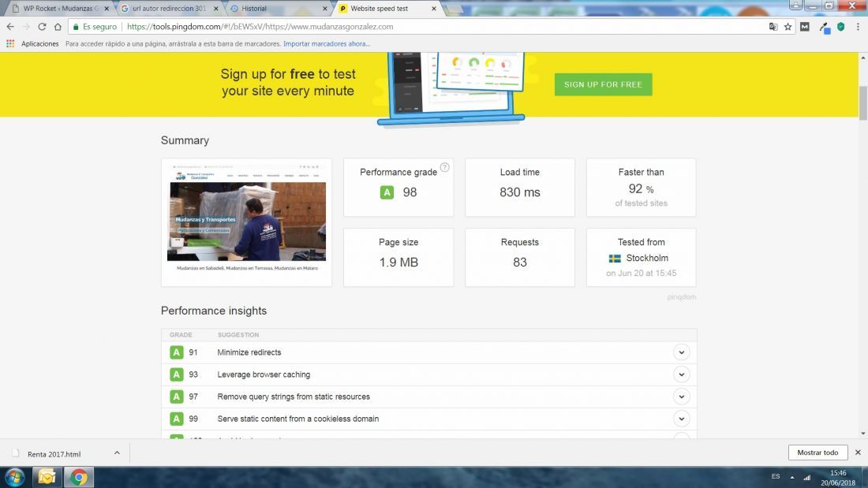Click the green shield extension icon
Image resolution: width=868 pixels, height=488 pixels.
[x=841, y=27]
